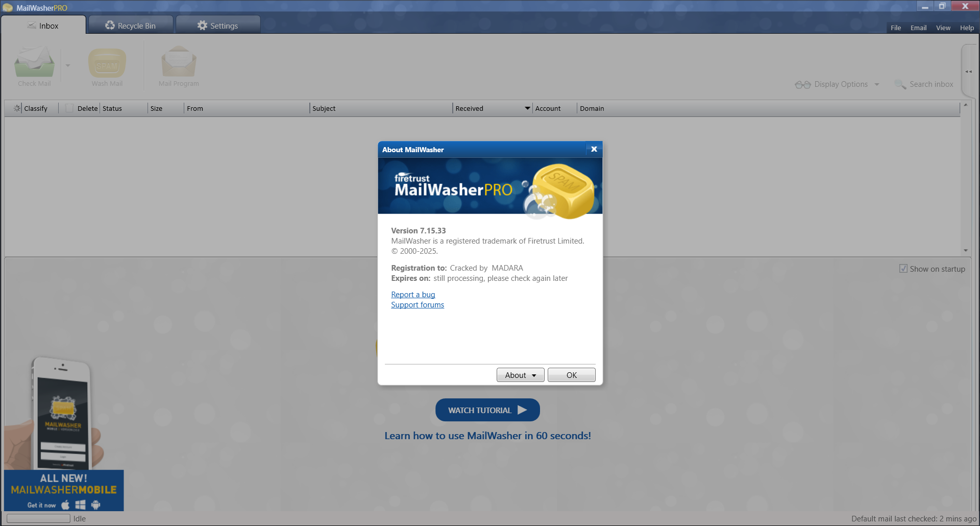Open the File menu
This screenshot has height=526, width=980.
[x=896, y=28]
